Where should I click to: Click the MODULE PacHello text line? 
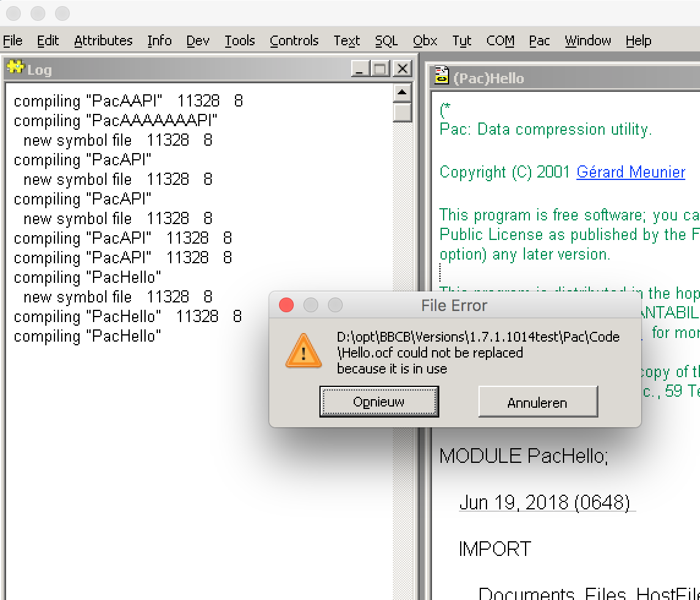(x=523, y=456)
